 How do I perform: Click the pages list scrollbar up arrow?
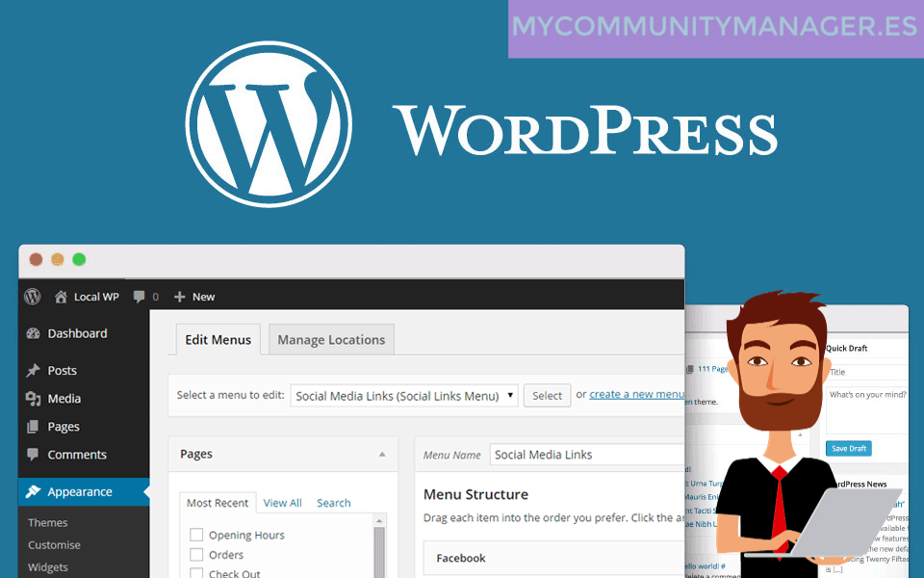click(x=379, y=520)
